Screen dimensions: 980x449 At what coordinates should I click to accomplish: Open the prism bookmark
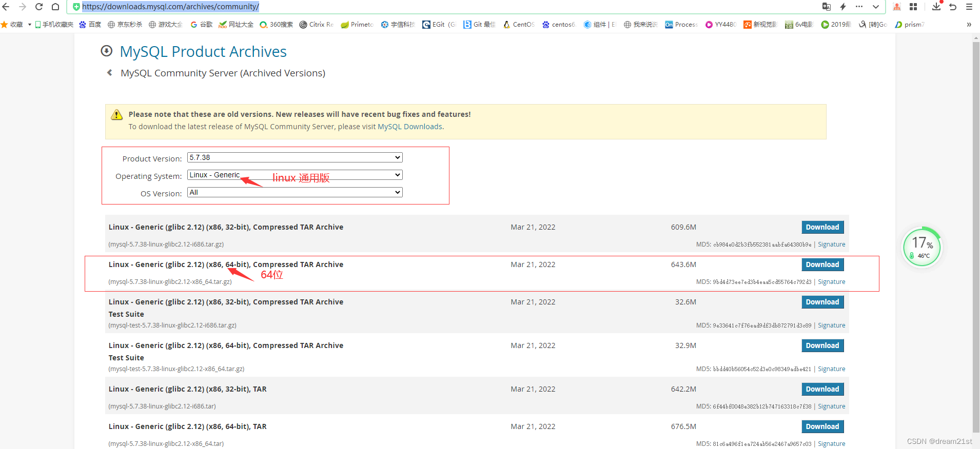point(909,24)
